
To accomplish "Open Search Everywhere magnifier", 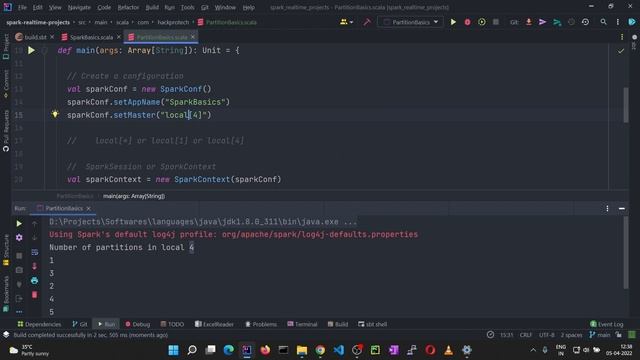I will 603,22.
